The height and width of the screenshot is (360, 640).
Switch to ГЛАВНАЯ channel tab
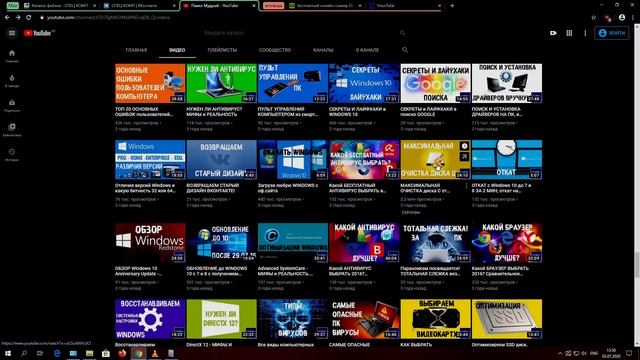[136, 50]
